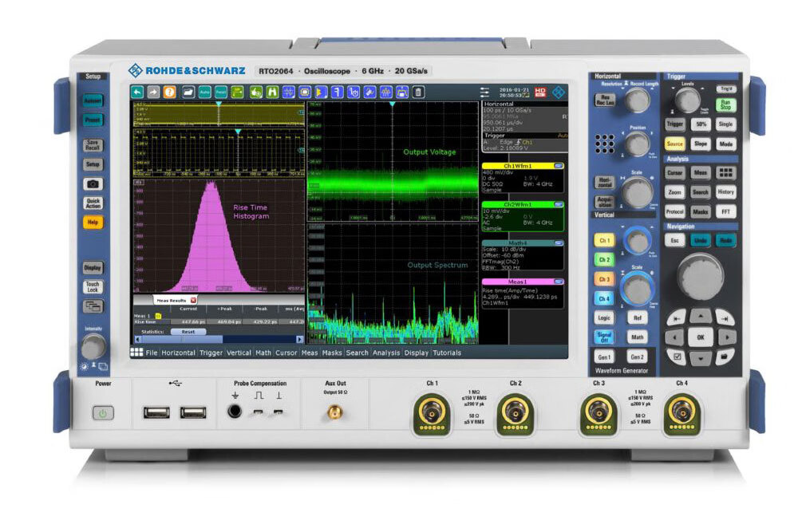Screen dimensions: 798x532
Task: Minimize the Ch1Wfm1 signal panel
Action: (559, 166)
